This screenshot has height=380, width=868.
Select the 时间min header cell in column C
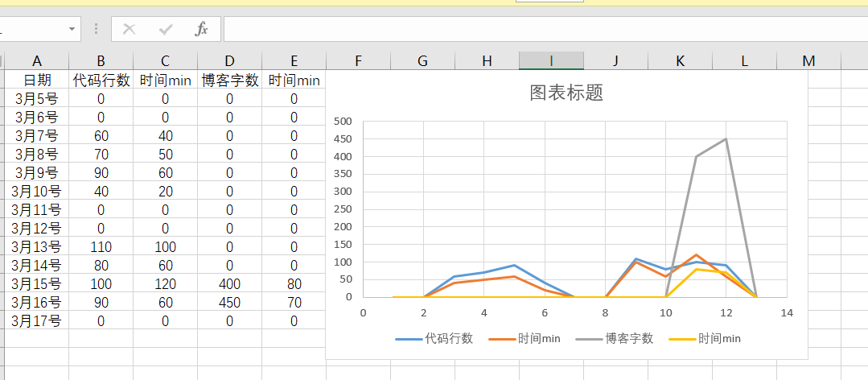[165, 80]
